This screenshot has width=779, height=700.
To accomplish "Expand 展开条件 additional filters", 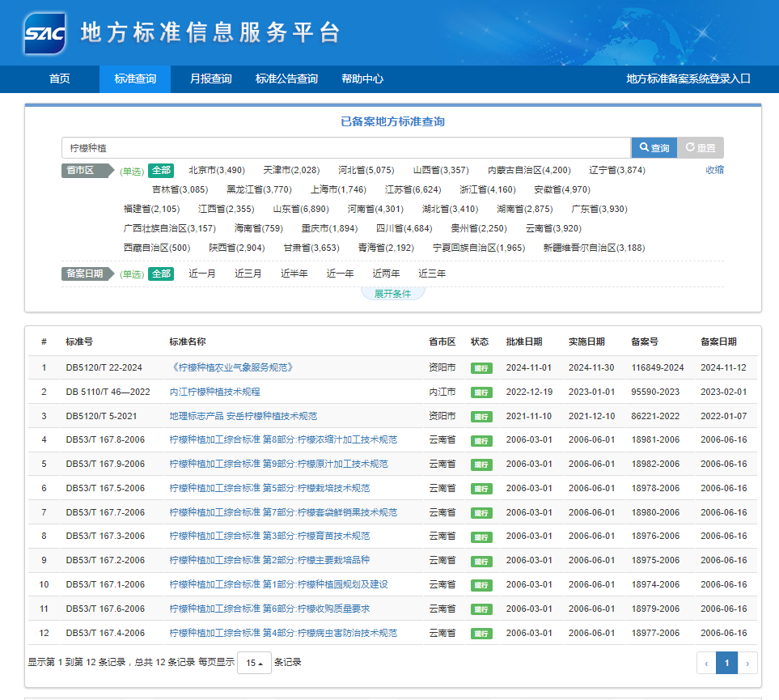I will pyautogui.click(x=392, y=294).
